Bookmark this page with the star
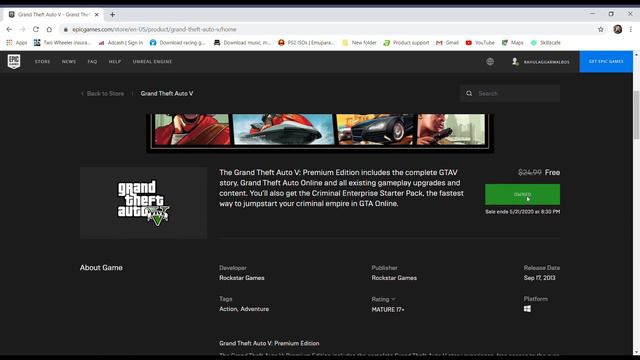This screenshot has width=640, height=360. 600,29
